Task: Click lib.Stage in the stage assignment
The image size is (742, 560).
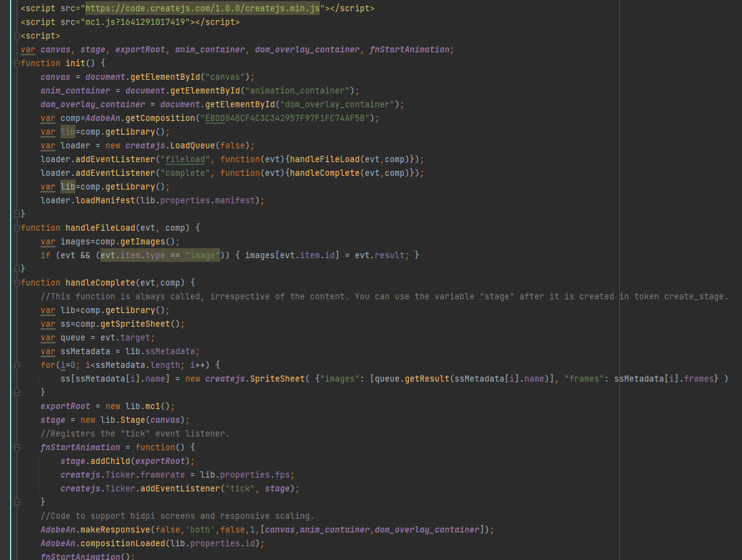Action: (x=123, y=420)
